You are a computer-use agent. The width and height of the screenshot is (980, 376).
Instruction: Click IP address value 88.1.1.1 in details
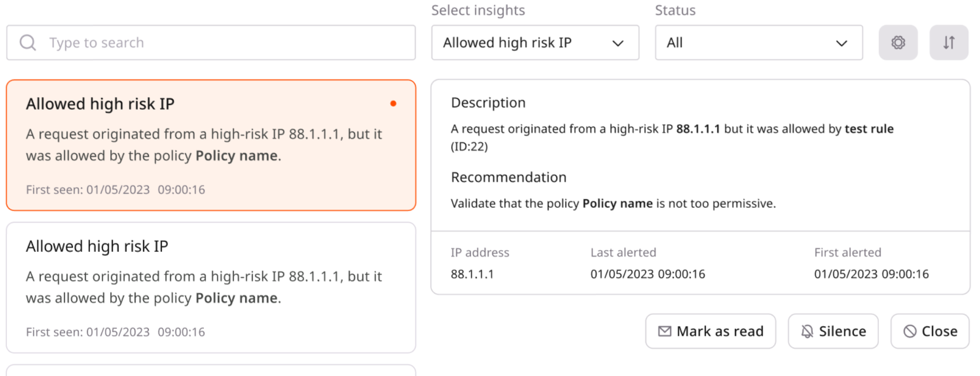click(x=472, y=274)
